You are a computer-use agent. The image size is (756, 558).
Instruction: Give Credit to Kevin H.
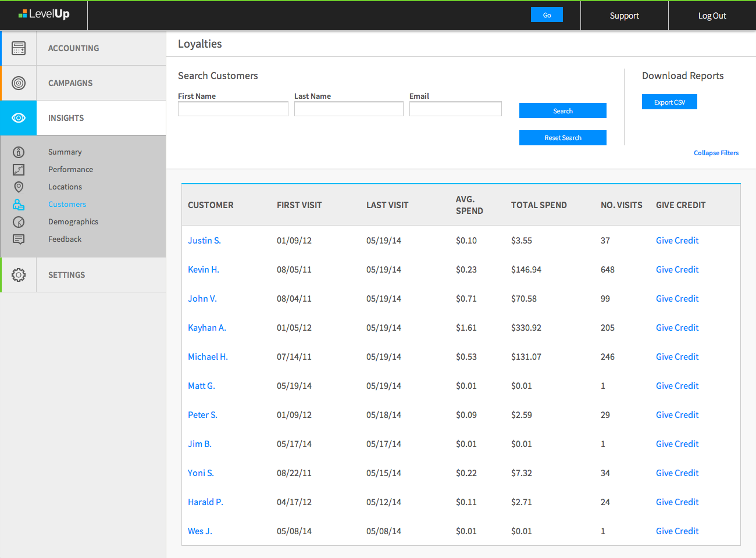click(x=677, y=269)
